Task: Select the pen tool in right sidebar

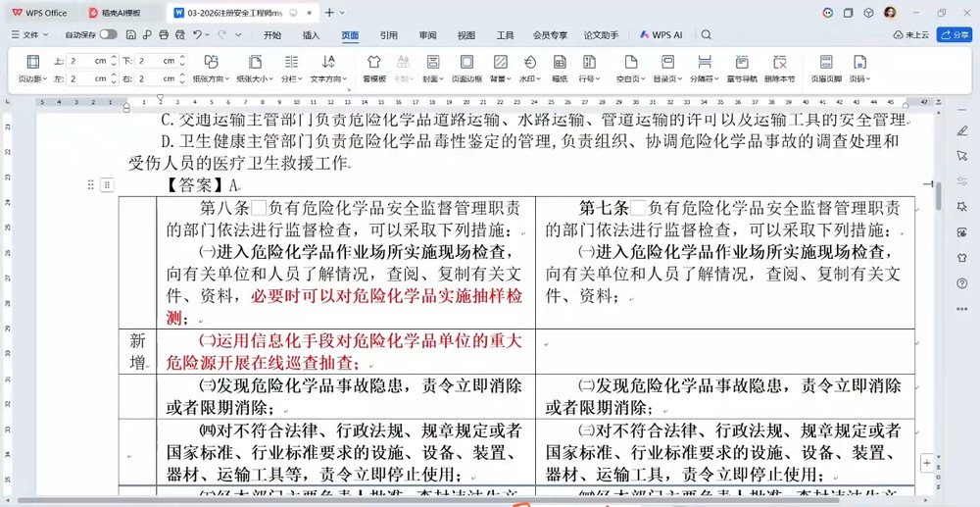Action: 962,130
